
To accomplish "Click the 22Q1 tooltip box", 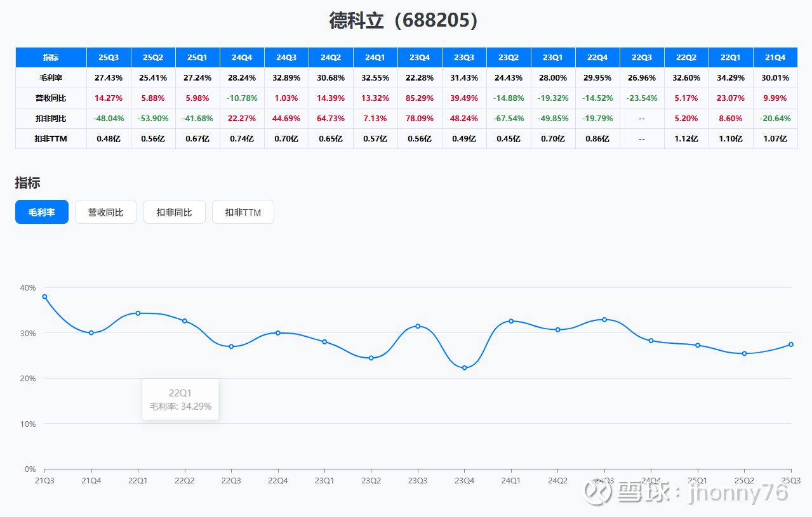I will pyautogui.click(x=180, y=400).
